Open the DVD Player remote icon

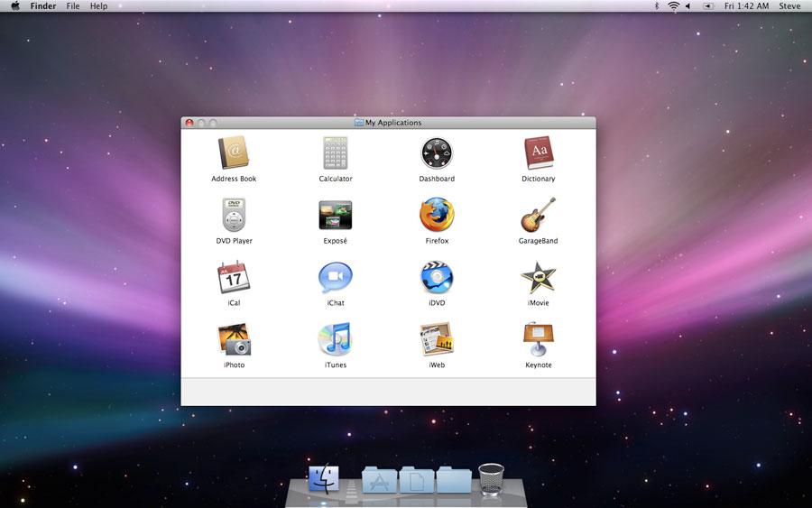tap(234, 215)
